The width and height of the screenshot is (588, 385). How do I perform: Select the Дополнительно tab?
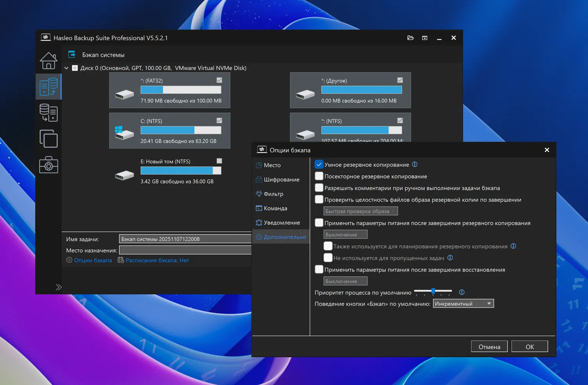click(281, 237)
